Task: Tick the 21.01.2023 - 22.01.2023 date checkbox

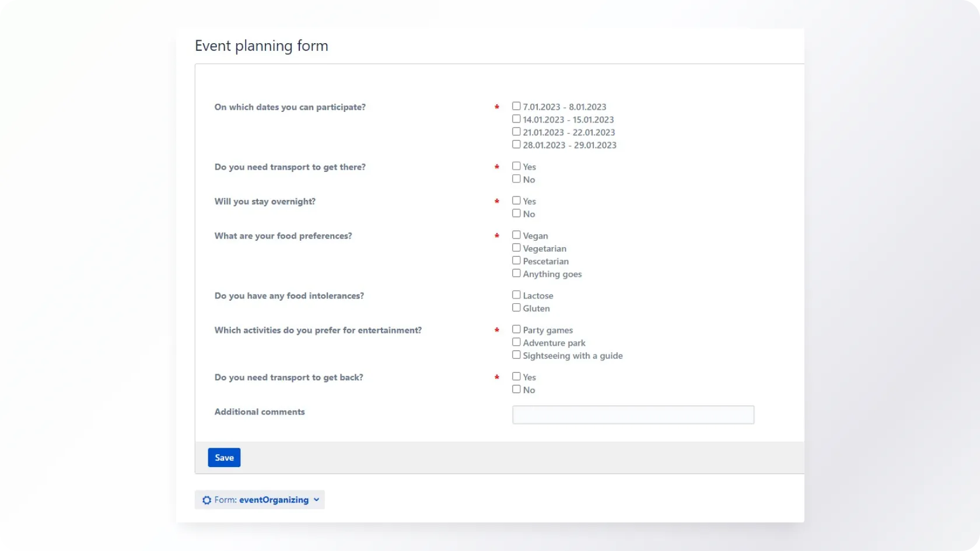Action: [516, 132]
